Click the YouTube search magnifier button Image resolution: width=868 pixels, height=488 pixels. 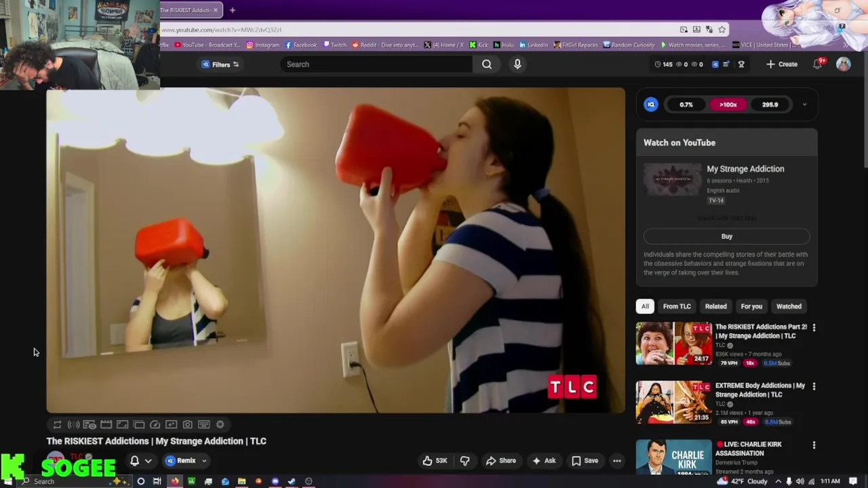pos(487,64)
